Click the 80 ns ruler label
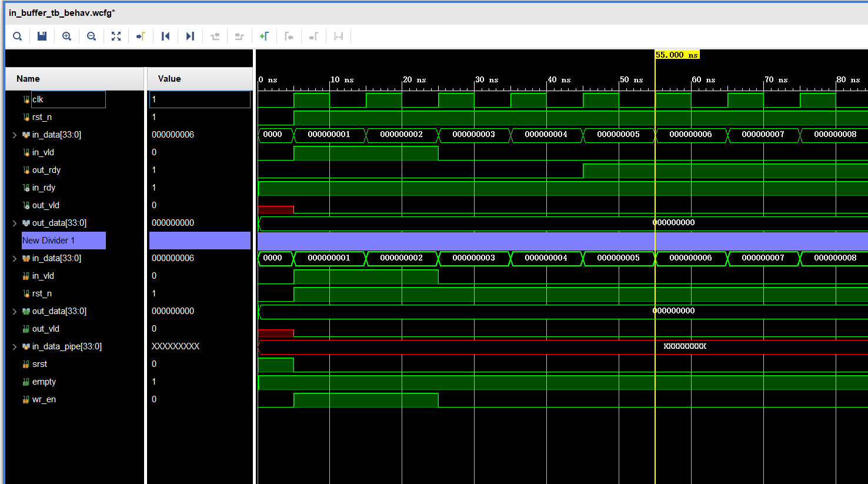868x484 pixels. tap(848, 79)
